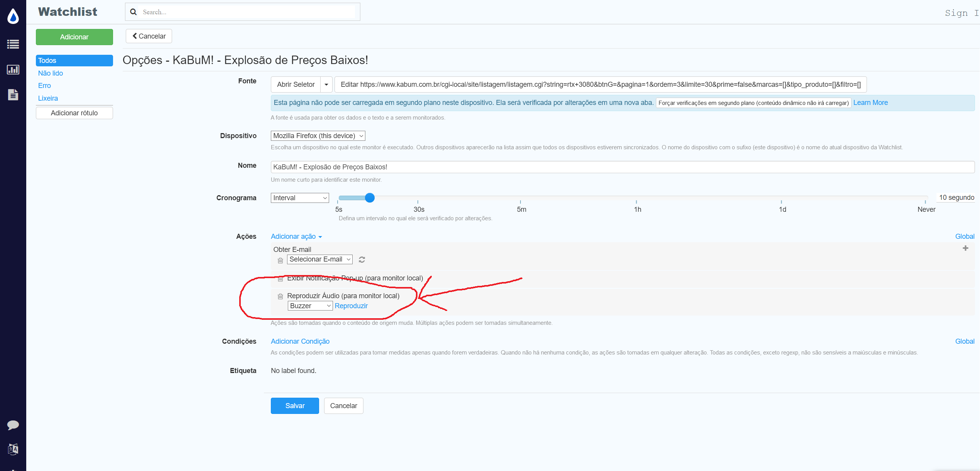
Task: Click the refresh icon beside Selecionar E-mail
Action: point(362,260)
